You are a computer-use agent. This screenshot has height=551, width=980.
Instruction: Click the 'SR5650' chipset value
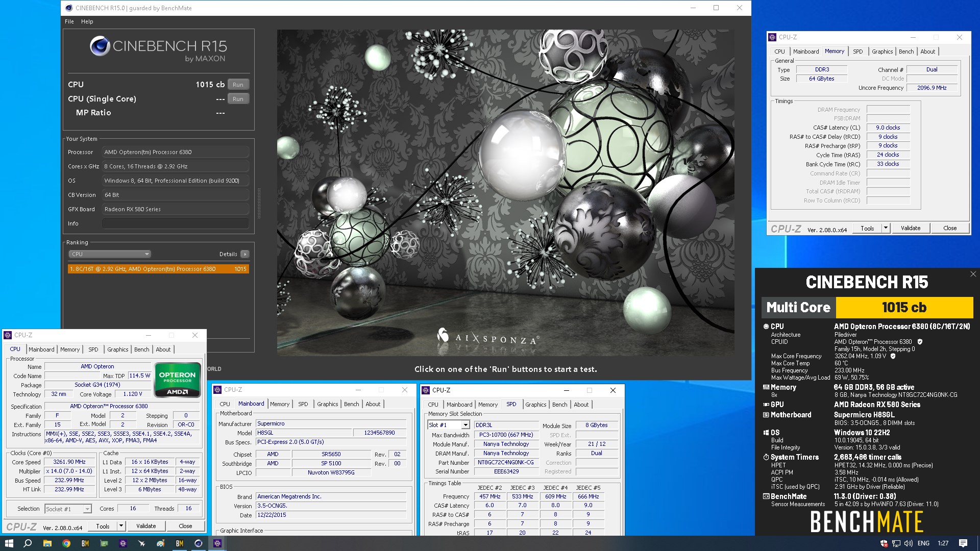pos(331,454)
